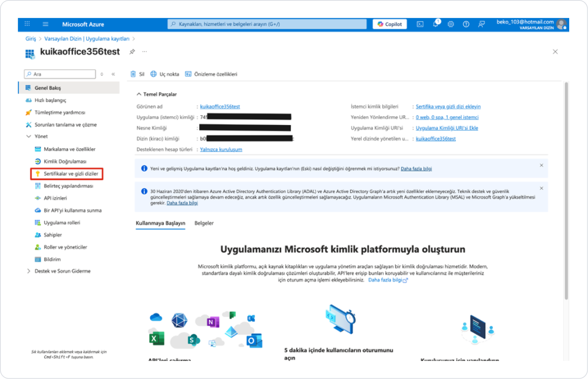
Task: Open the 0 web, 0 spa, 1 genel istemci link
Action: [447, 117]
